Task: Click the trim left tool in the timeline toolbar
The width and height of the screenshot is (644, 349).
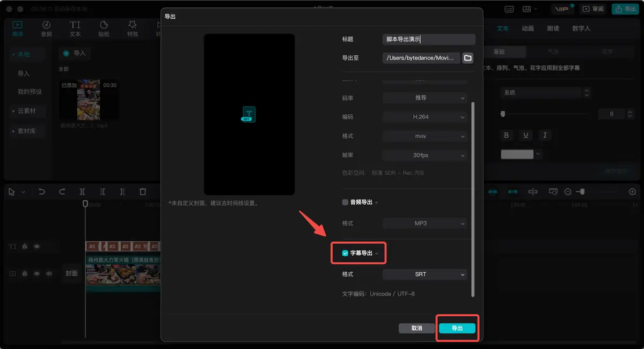Action: coord(102,191)
